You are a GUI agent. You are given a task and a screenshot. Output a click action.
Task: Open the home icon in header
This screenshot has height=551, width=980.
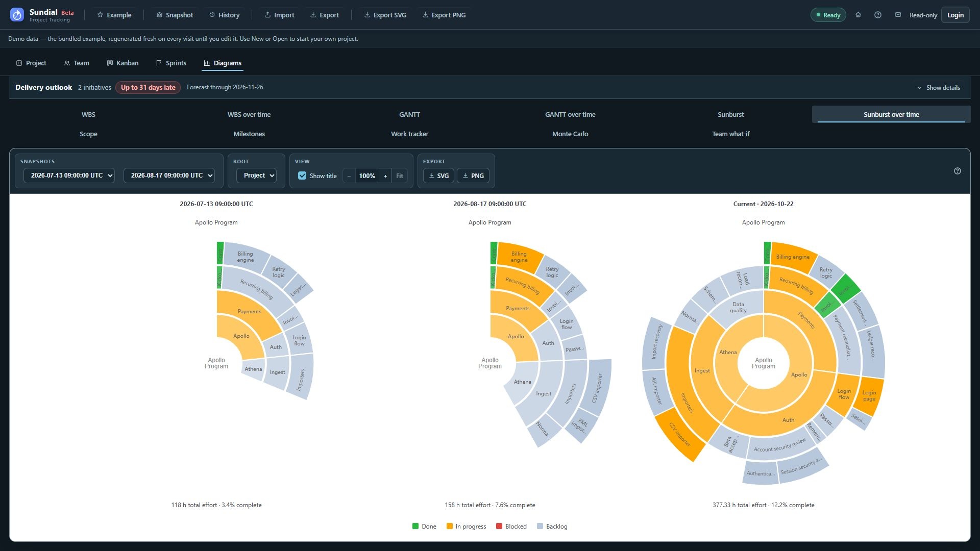858,15
